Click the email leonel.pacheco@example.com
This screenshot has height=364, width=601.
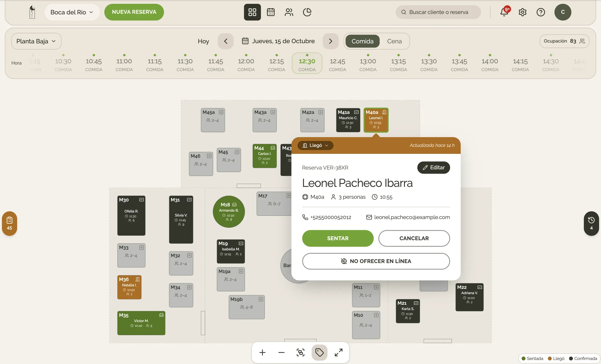408,217
